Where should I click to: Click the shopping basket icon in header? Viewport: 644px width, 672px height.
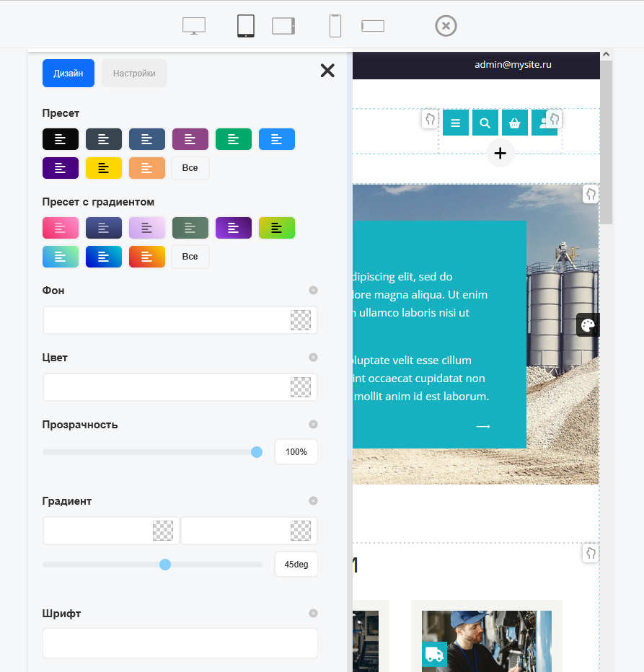pos(515,123)
